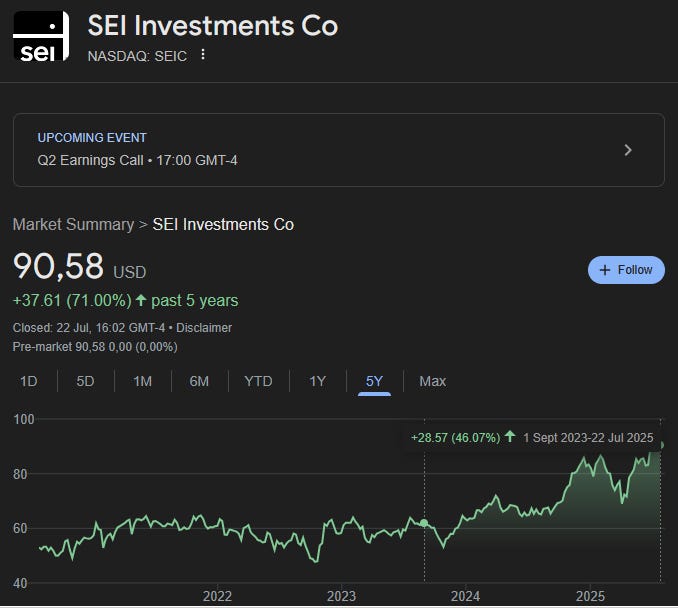
Task: Click the UPCOMING EVENT heading
Action: click(92, 138)
